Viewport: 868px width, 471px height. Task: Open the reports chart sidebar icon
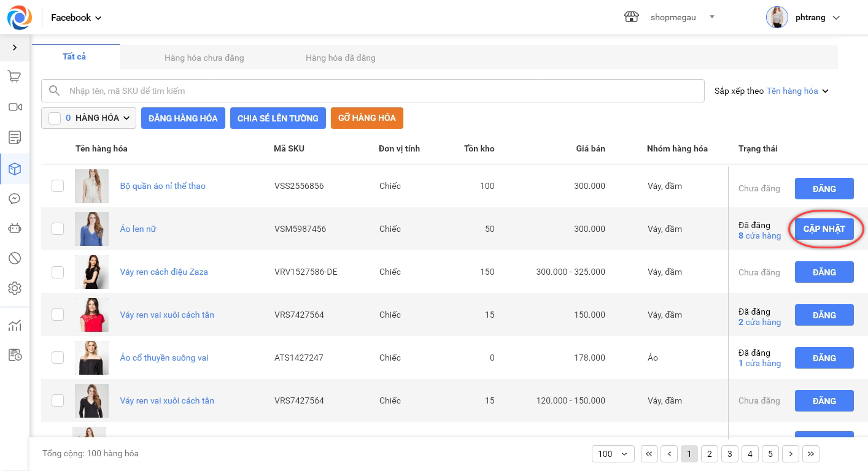pos(15,326)
